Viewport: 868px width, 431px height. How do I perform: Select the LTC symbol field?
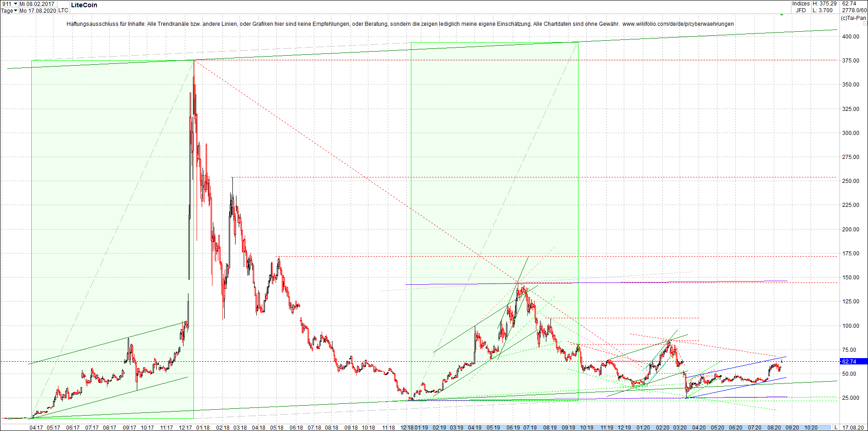(x=63, y=10)
